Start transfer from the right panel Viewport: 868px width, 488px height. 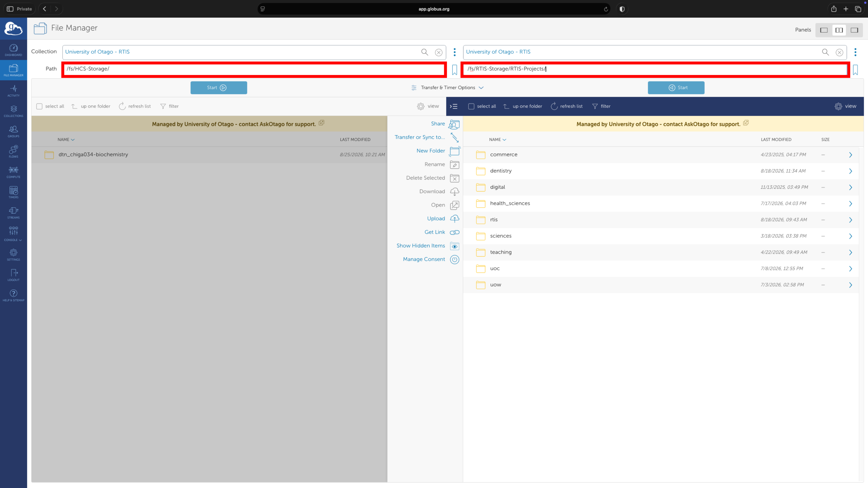676,88
